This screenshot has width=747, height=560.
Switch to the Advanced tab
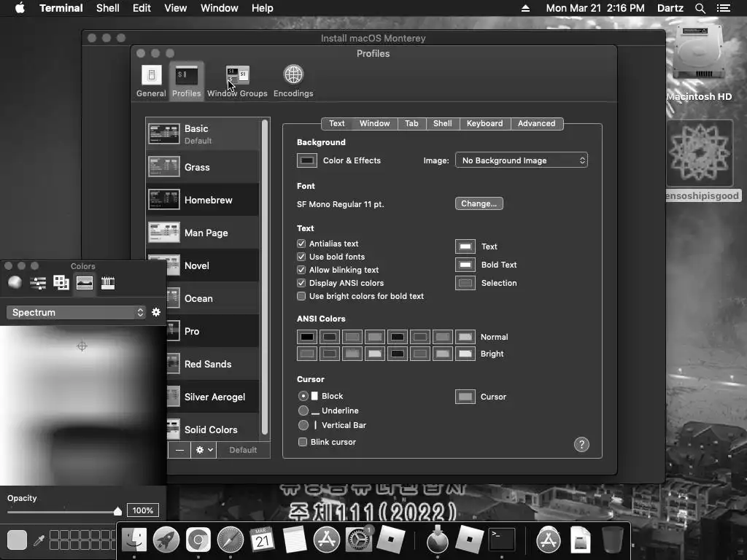(x=536, y=123)
